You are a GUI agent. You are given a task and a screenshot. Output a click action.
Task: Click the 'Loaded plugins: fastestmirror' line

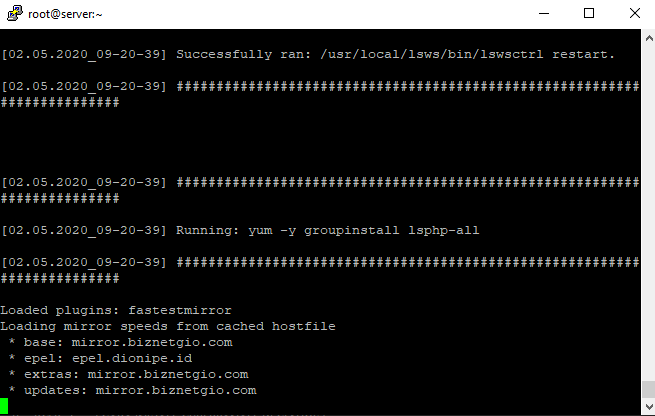(x=116, y=310)
